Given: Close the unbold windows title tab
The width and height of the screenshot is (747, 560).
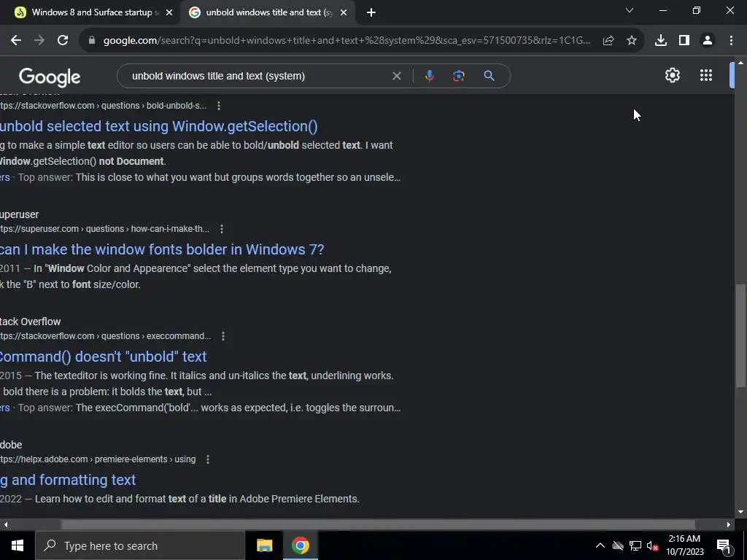Looking at the screenshot, I should [x=344, y=12].
